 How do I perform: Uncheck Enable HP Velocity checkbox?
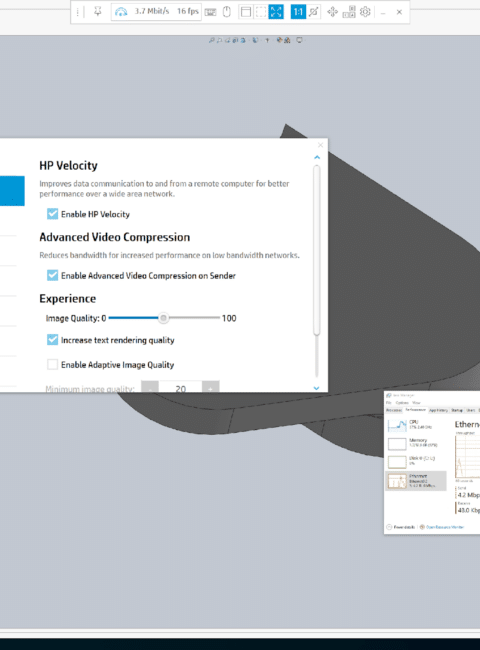click(53, 214)
